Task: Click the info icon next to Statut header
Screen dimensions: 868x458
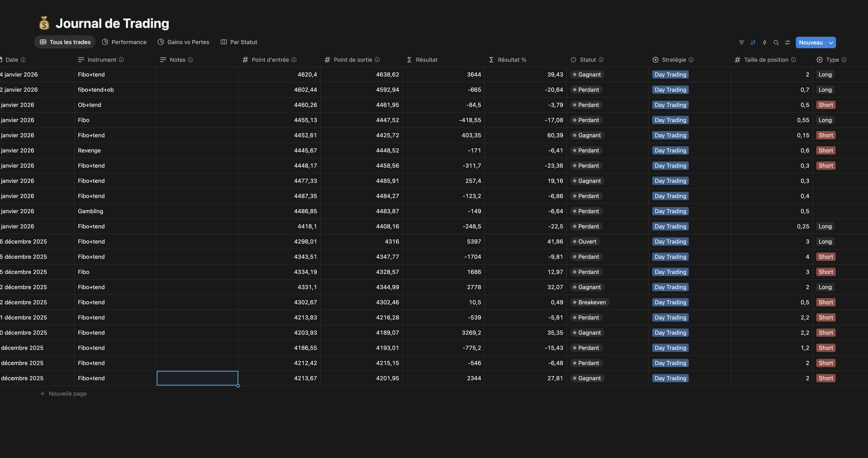Action: click(601, 60)
